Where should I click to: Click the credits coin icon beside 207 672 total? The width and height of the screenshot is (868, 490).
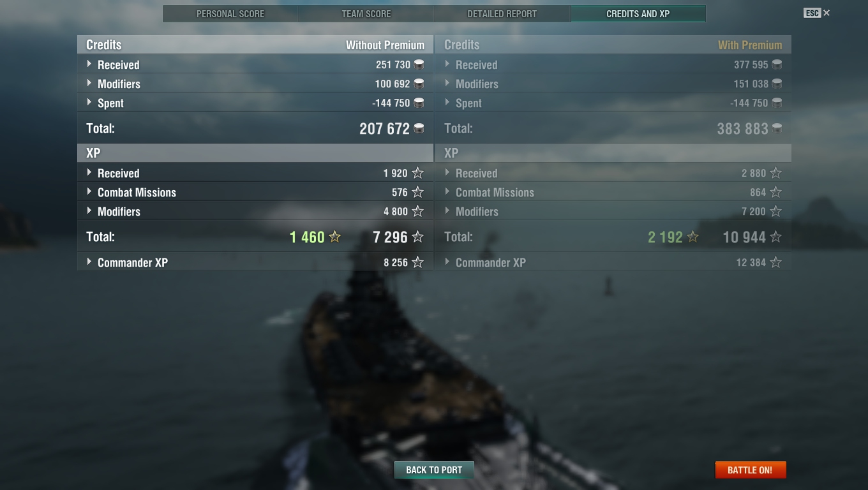[419, 128]
